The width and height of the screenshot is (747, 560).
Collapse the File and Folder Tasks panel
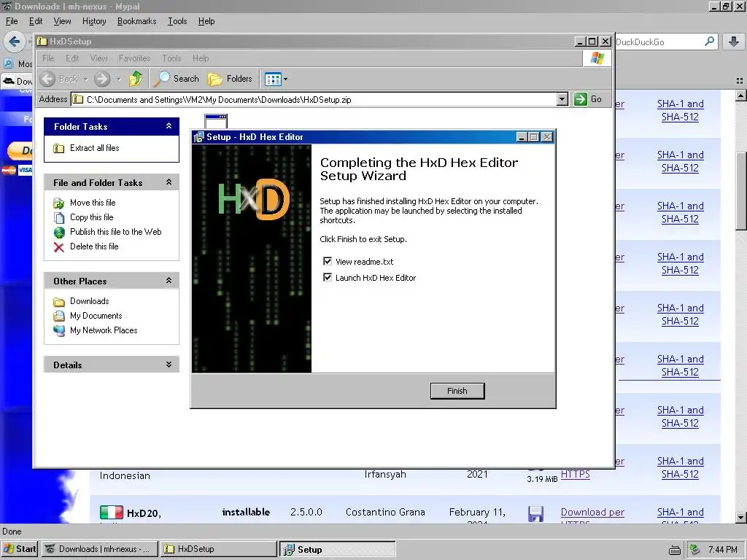[169, 182]
